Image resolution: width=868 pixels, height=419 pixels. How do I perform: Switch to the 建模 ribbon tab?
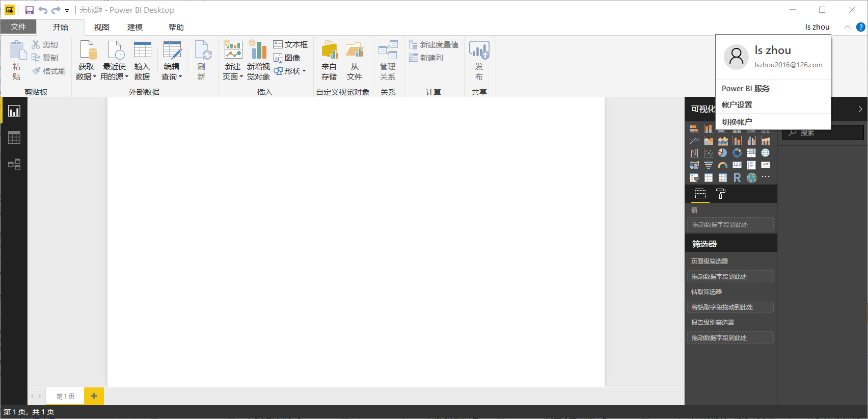pyautogui.click(x=135, y=27)
